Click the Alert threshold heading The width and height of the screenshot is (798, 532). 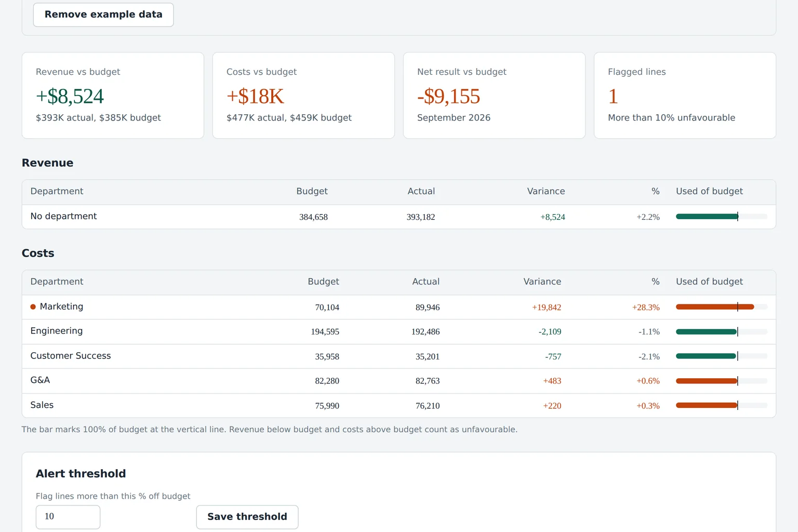point(81,474)
